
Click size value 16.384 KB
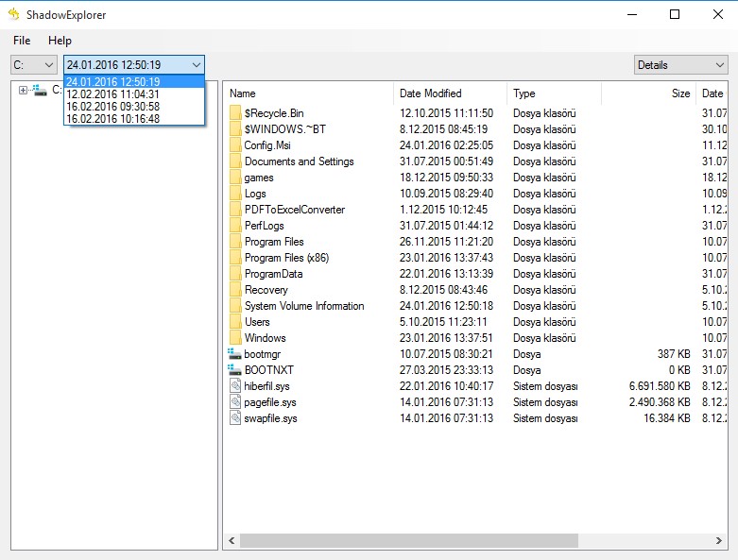click(x=667, y=418)
